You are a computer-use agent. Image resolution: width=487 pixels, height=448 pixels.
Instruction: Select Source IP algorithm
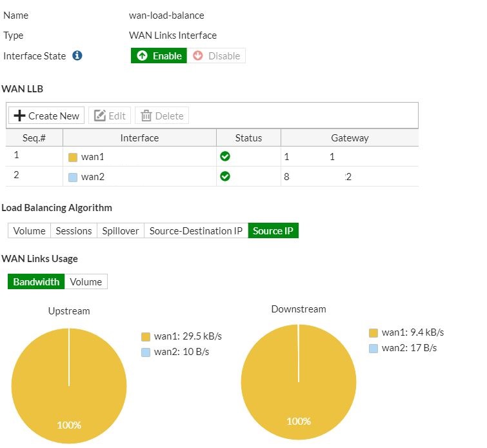coord(273,230)
